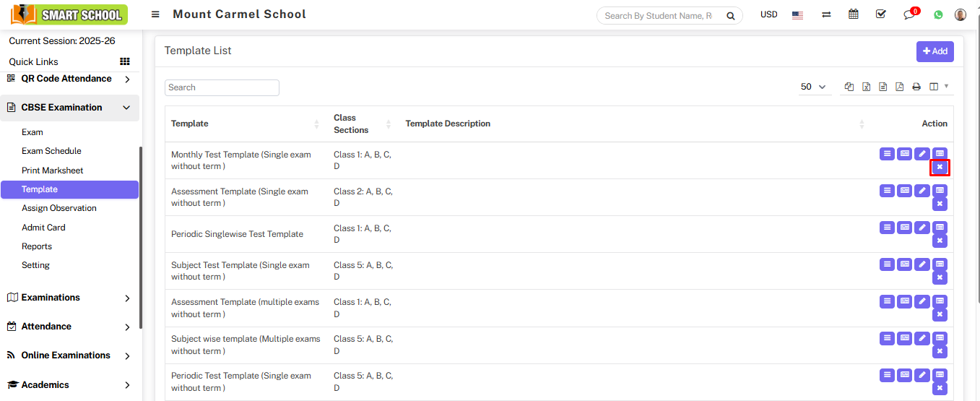The height and width of the screenshot is (401, 980).
Task: Open chat messages with red badge
Action: coord(909,14)
